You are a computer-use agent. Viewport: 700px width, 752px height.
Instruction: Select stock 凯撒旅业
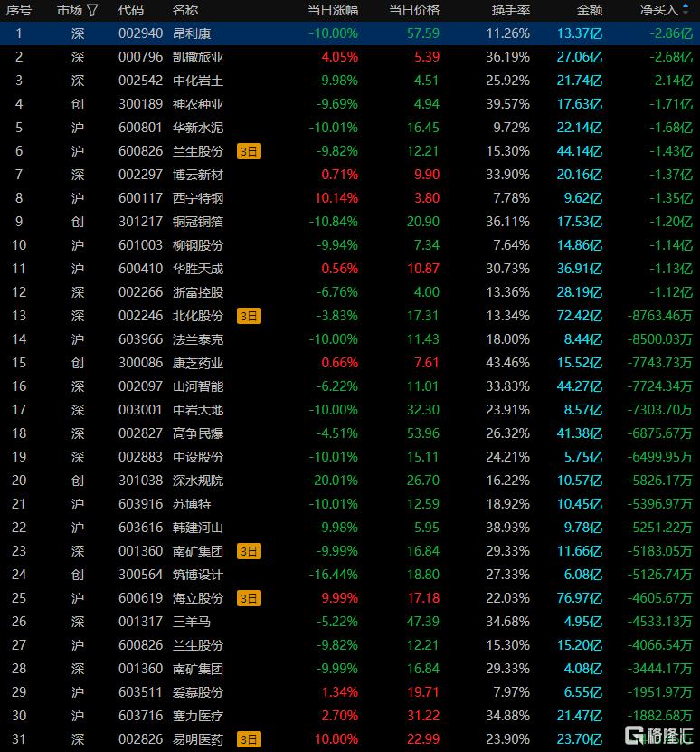(x=198, y=57)
